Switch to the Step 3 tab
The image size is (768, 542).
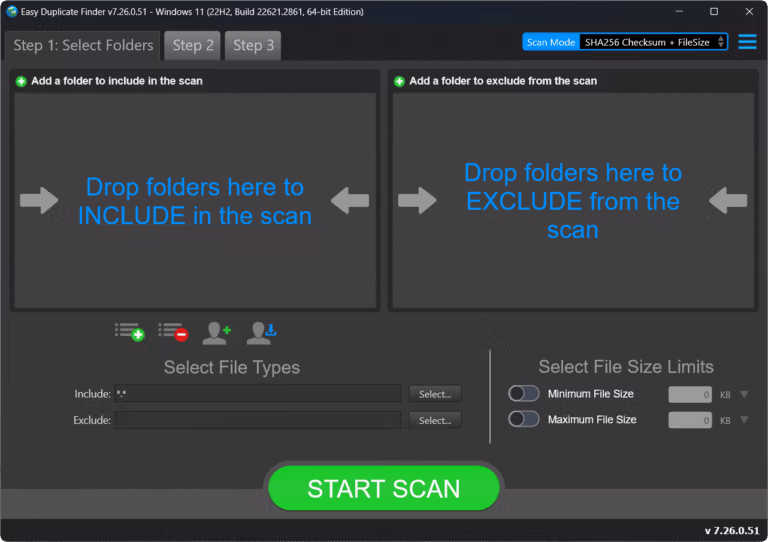click(253, 46)
